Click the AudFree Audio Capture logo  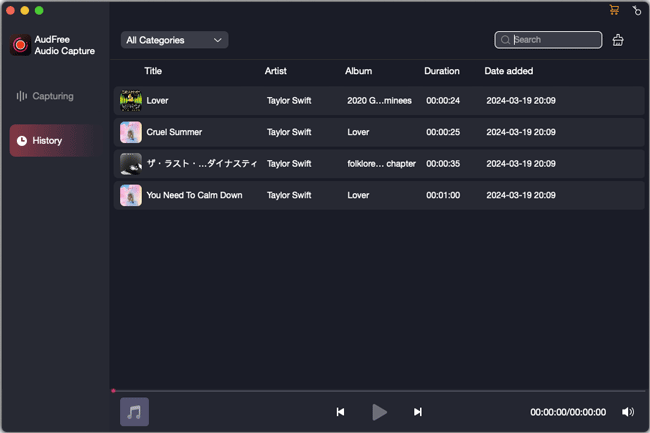click(x=20, y=45)
